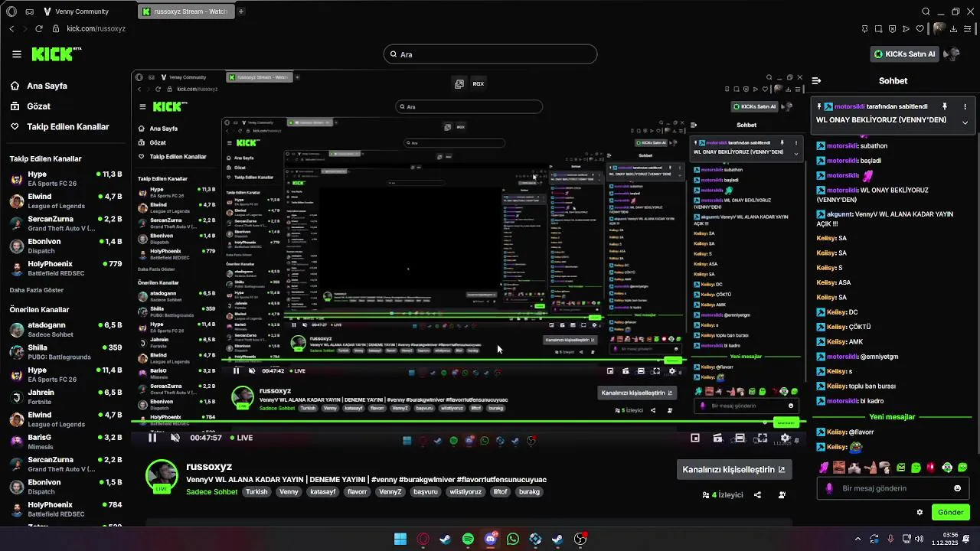The width and height of the screenshot is (980, 551).
Task: Open Spotify from the taskbar
Action: tap(468, 539)
